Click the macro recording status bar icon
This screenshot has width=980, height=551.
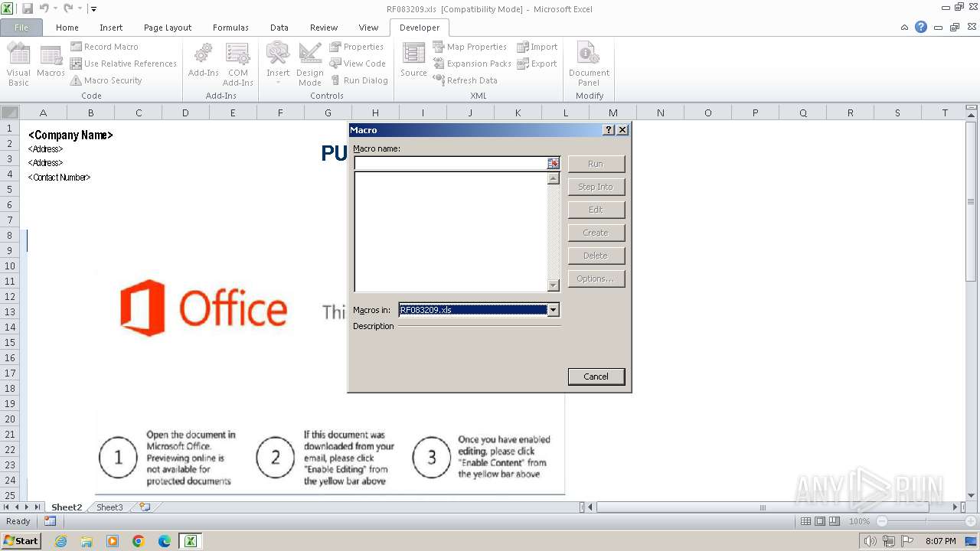point(50,521)
